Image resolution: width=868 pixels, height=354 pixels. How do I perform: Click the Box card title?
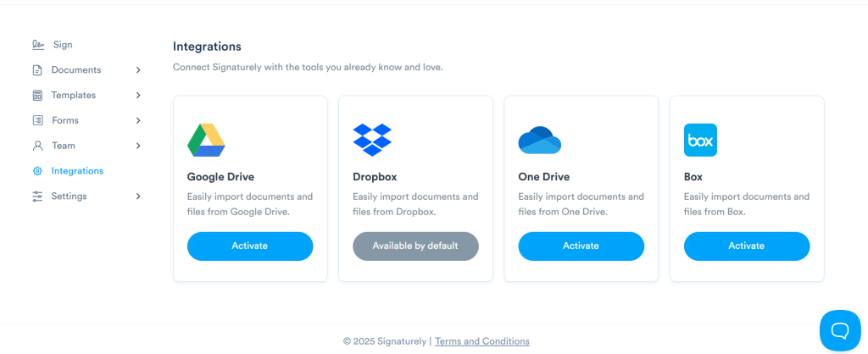pos(693,177)
